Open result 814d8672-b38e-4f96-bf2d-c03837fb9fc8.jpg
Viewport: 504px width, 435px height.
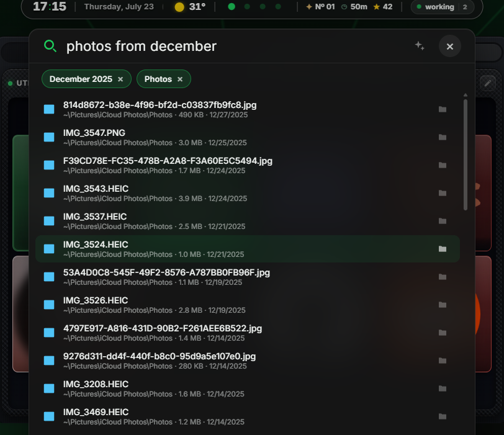pyautogui.click(x=248, y=110)
